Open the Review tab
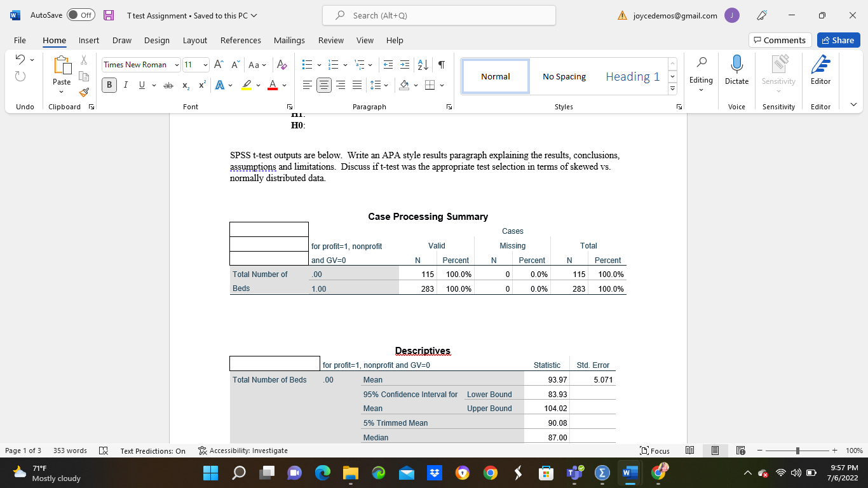The height and width of the screenshot is (488, 868). coord(331,40)
